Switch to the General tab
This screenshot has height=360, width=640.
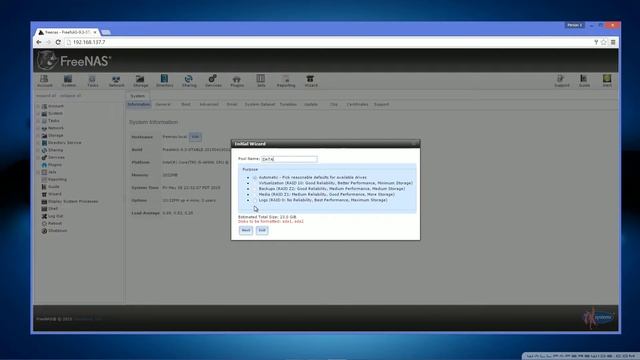[163, 104]
